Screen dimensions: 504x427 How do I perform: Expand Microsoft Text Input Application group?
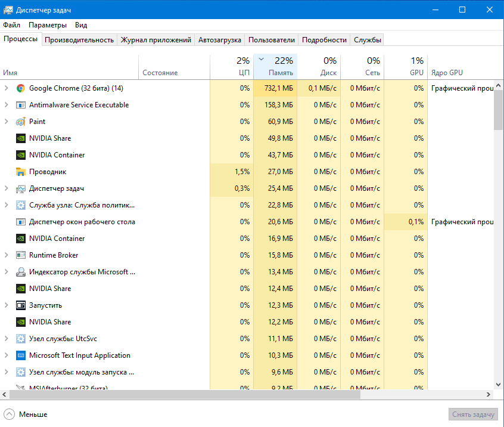[6, 355]
